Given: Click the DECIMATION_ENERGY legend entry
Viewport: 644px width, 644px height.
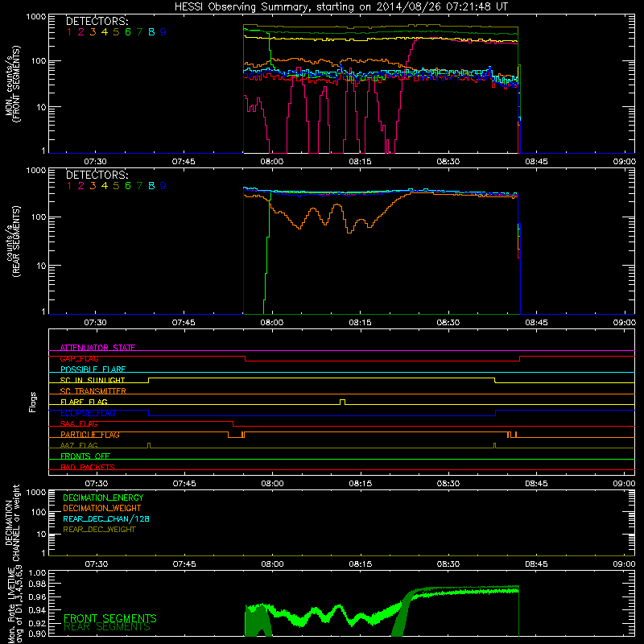Looking at the screenshot, I should click(x=103, y=497).
